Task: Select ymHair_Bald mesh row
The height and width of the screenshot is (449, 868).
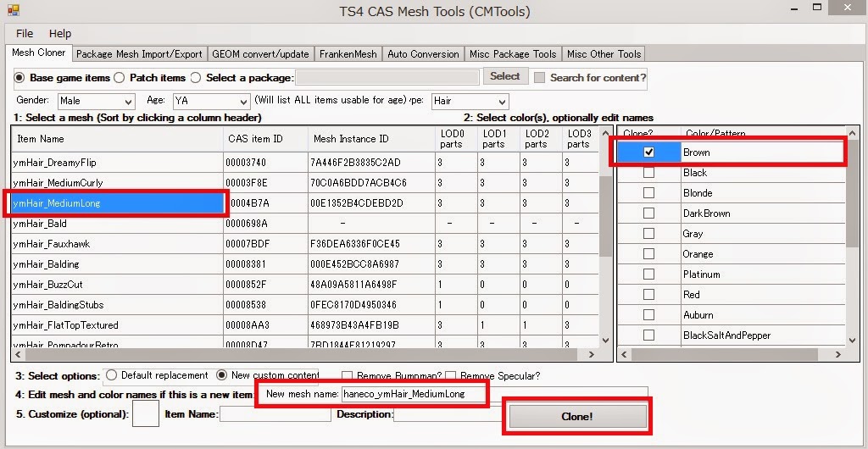Action: (304, 224)
